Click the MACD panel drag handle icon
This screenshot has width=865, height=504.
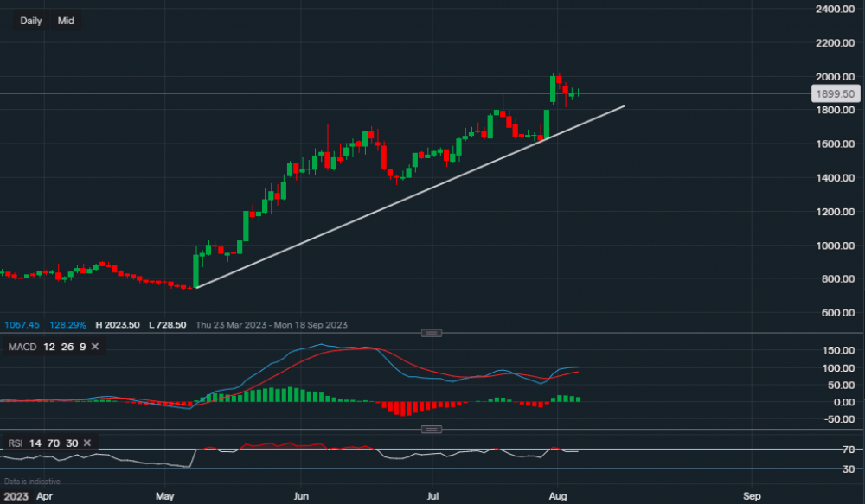[x=431, y=332]
